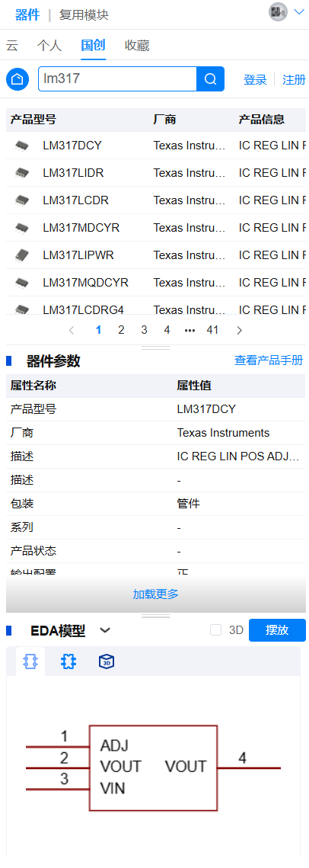Click the 厂商 column header
The image size is (309, 868).
click(x=164, y=119)
